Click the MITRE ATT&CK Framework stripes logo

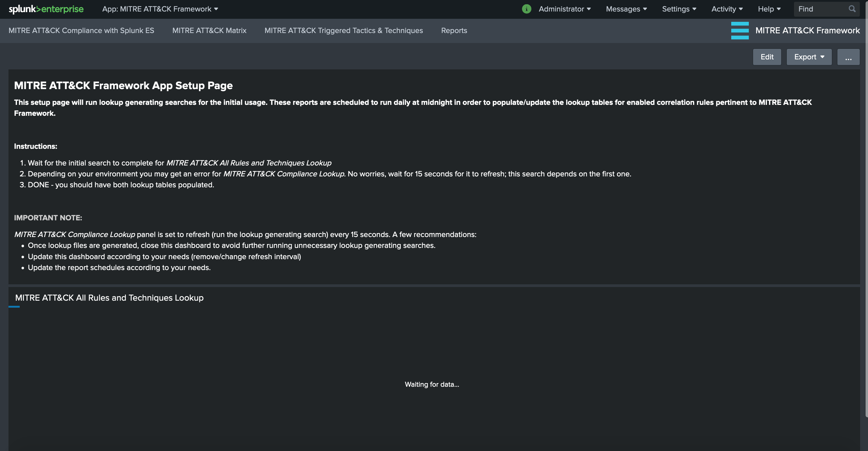(x=740, y=31)
